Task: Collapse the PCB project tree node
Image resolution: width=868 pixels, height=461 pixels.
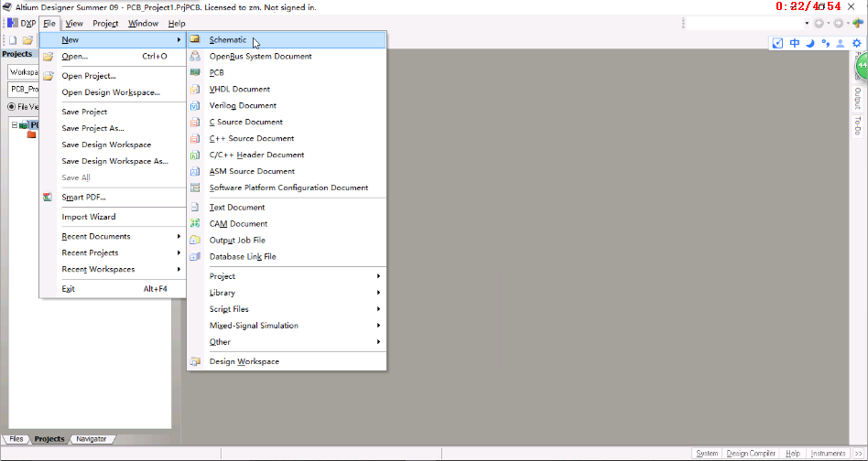Action: (x=15, y=125)
